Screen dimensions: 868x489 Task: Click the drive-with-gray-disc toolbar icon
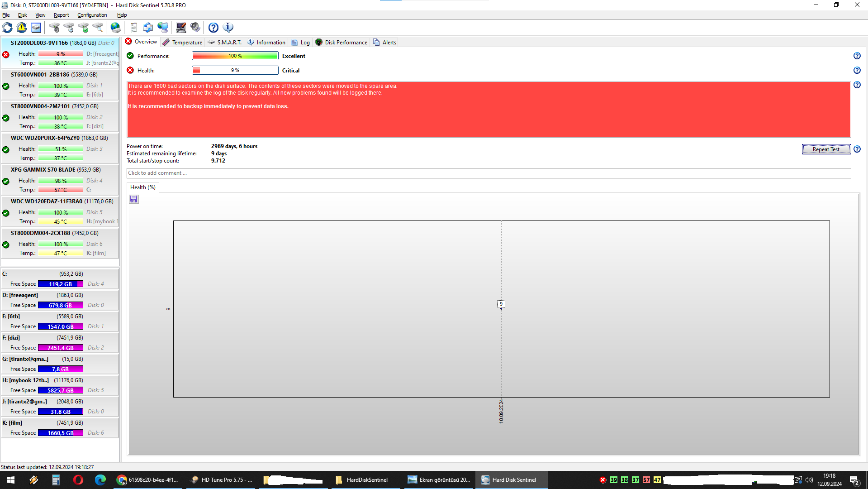(x=54, y=28)
